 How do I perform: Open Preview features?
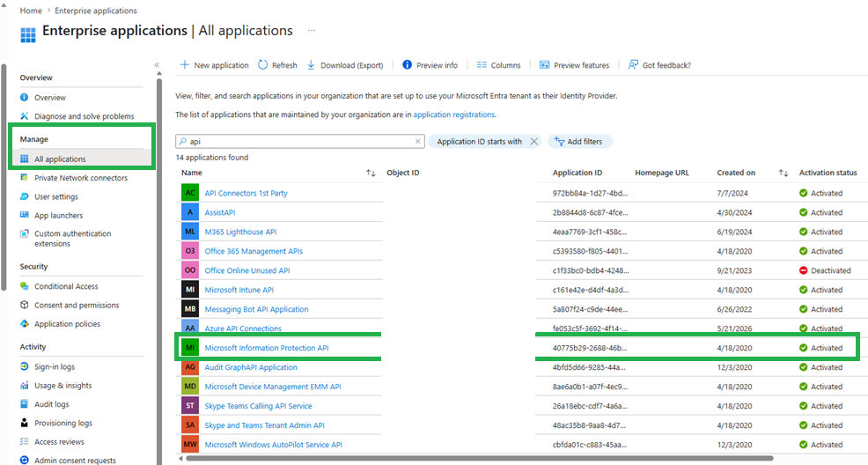575,65
